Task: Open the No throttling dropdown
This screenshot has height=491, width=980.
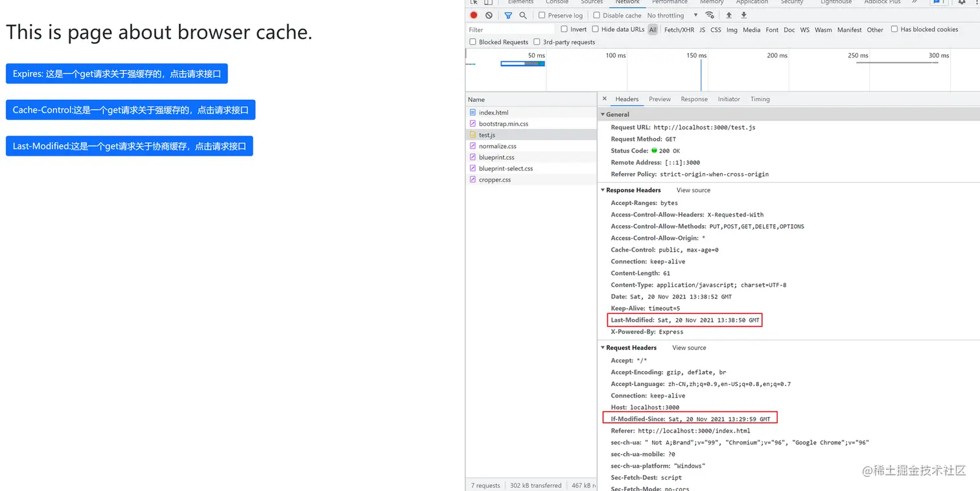Action: coord(673,16)
